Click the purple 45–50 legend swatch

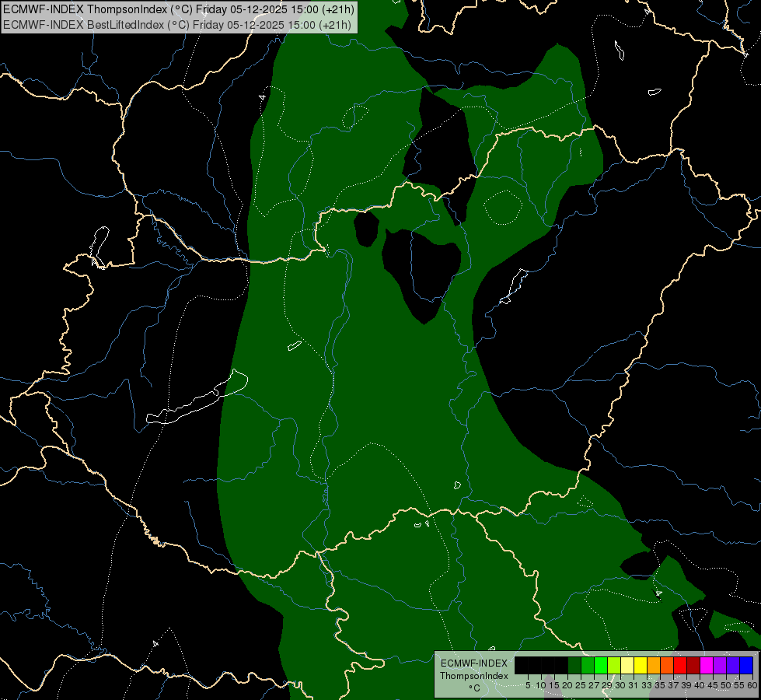[720, 665]
